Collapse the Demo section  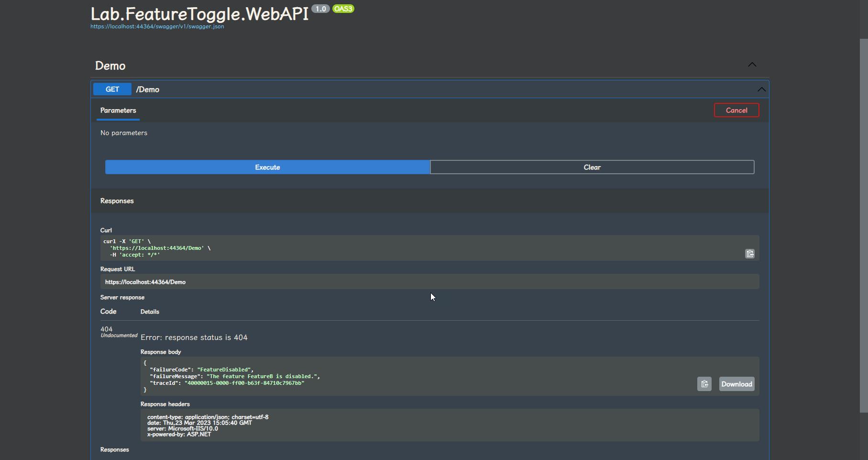point(752,65)
